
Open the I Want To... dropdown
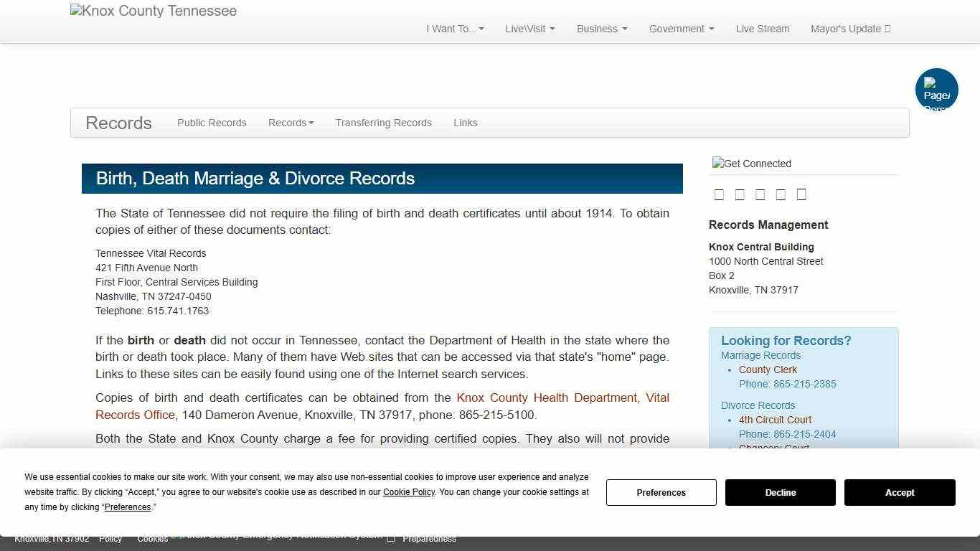[454, 29]
